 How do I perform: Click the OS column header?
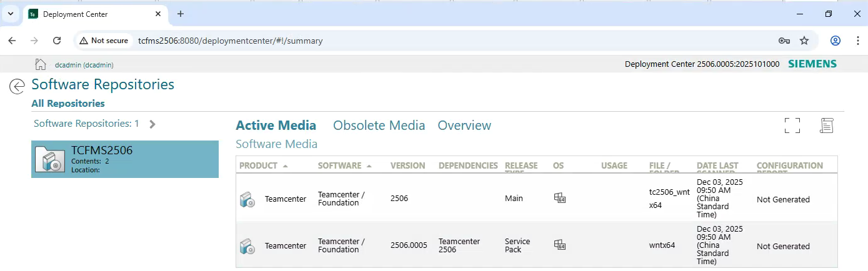(558, 165)
